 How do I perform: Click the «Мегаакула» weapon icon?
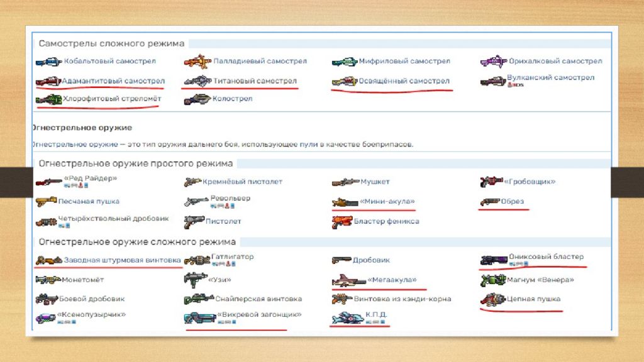[x=348, y=280]
